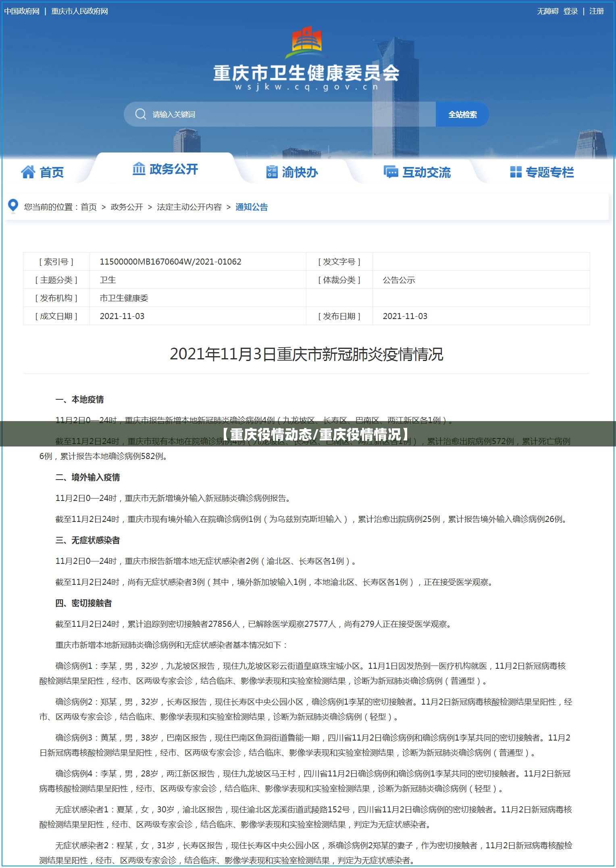Click the 一、本地疫情 section heading
616x868 pixels.
(80, 399)
